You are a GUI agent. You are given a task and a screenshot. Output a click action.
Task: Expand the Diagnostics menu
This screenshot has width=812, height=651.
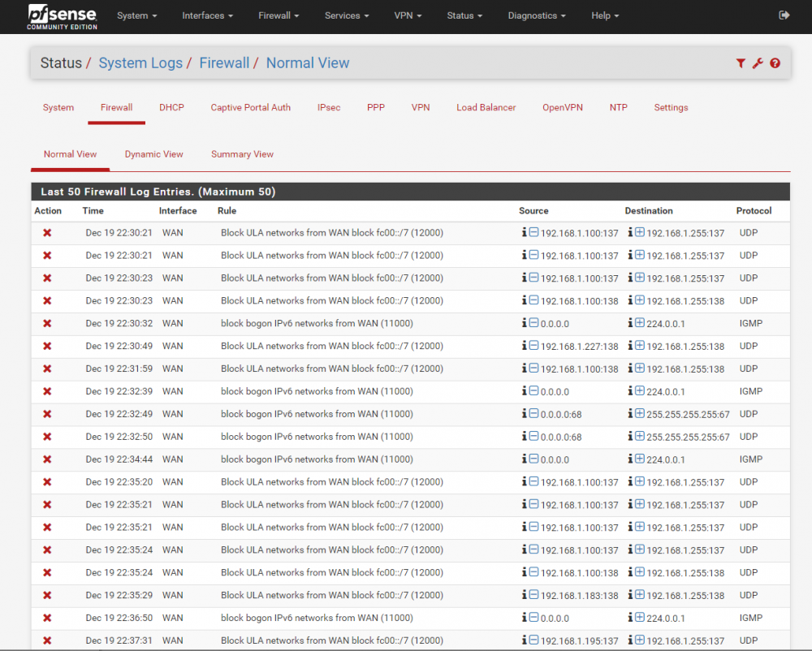536,15
